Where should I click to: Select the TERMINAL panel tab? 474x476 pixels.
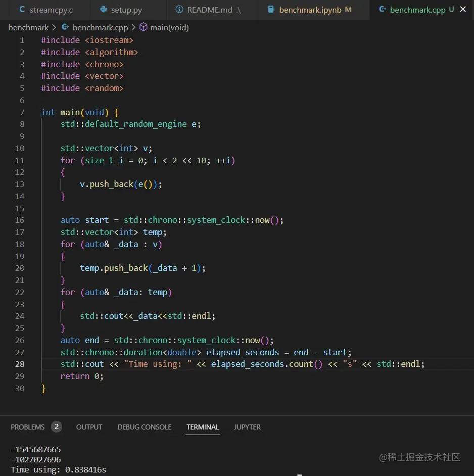203,427
